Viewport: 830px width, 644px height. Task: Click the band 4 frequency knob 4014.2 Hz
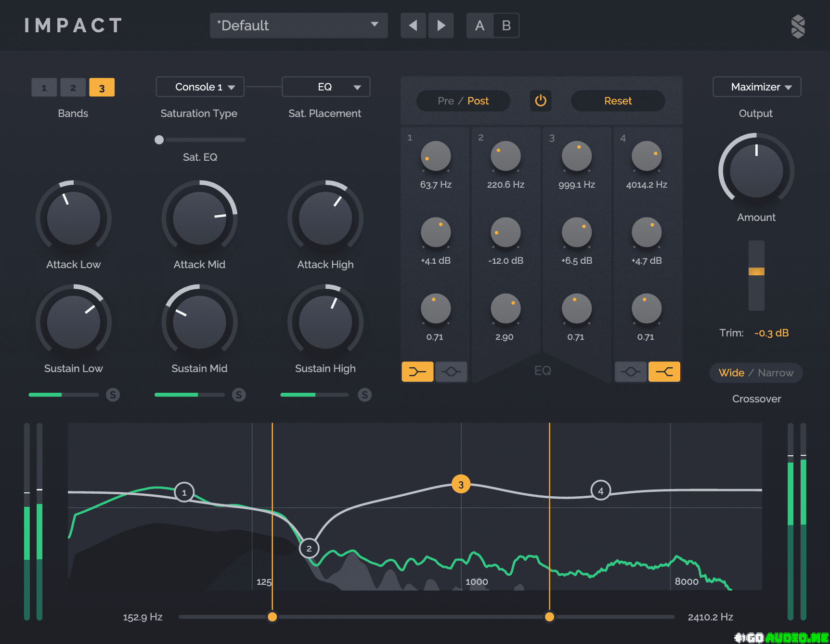[647, 156]
